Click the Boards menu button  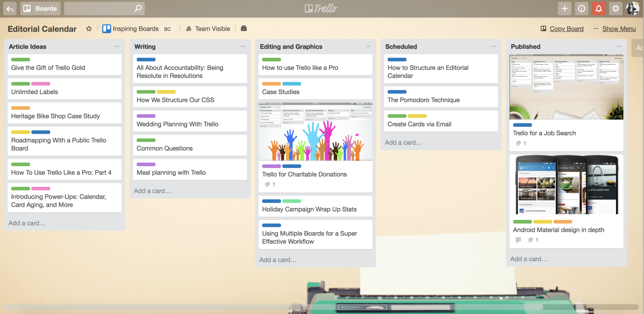tap(40, 8)
